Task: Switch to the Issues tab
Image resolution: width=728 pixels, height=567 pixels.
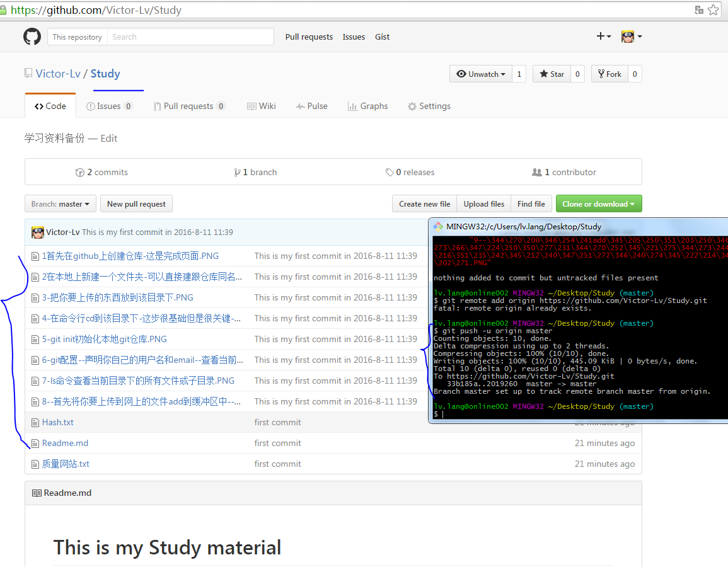Action: [110, 106]
